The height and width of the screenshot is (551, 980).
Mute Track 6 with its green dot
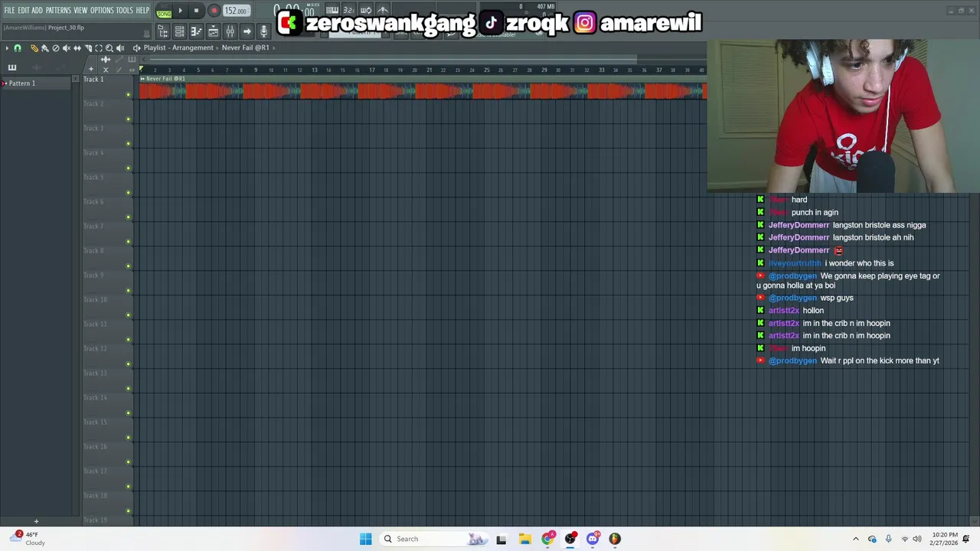coord(128,217)
